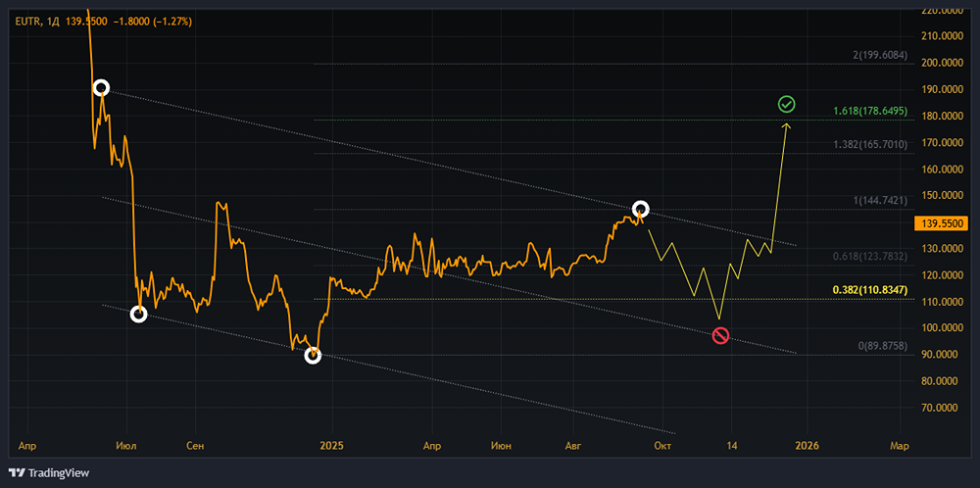
Task: Click the Июн date on the time axis
Action: click(x=501, y=446)
